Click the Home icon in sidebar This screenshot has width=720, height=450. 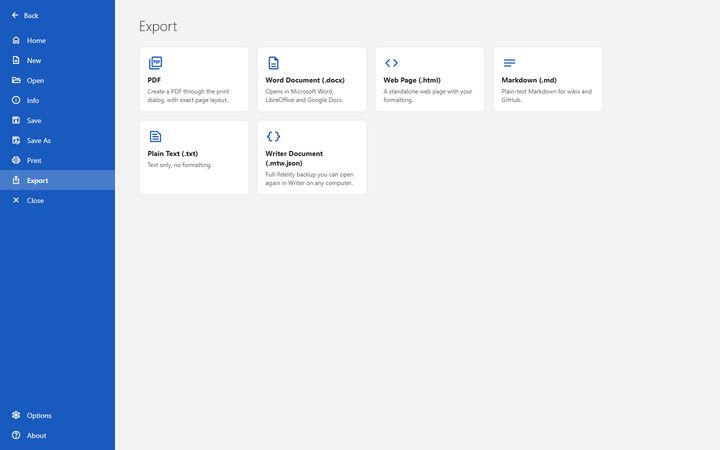tap(16, 40)
